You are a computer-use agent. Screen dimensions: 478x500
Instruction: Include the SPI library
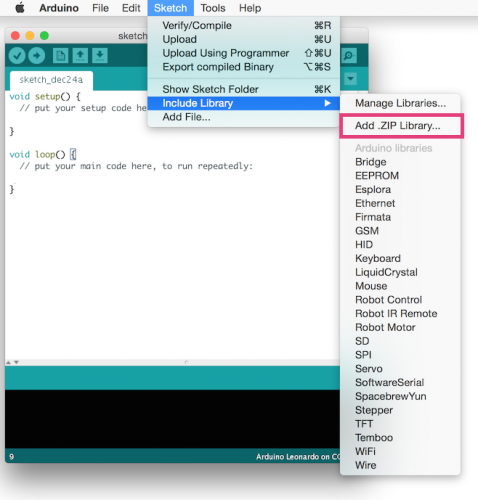[400, 355]
